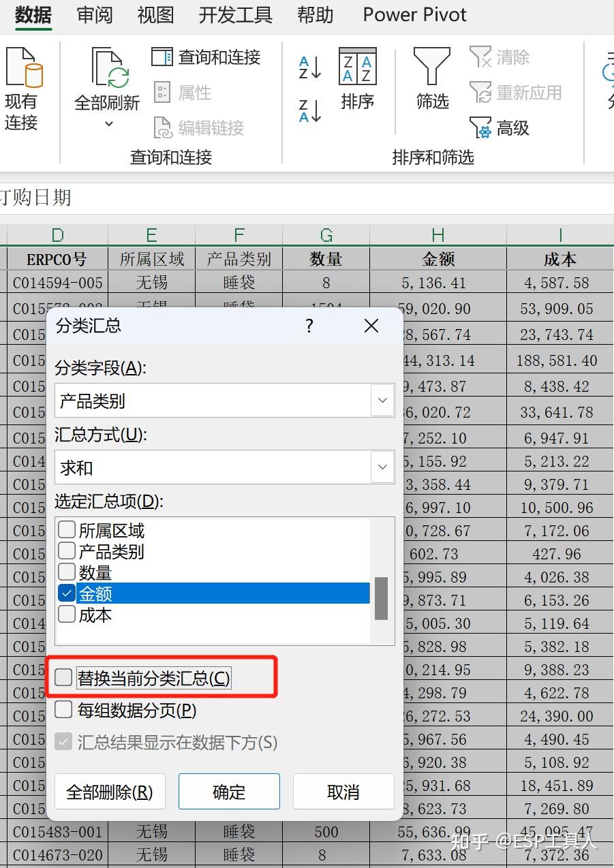Uncheck the 金额 summary item checkbox
Viewport: 614px width, 868px height.
67,593
